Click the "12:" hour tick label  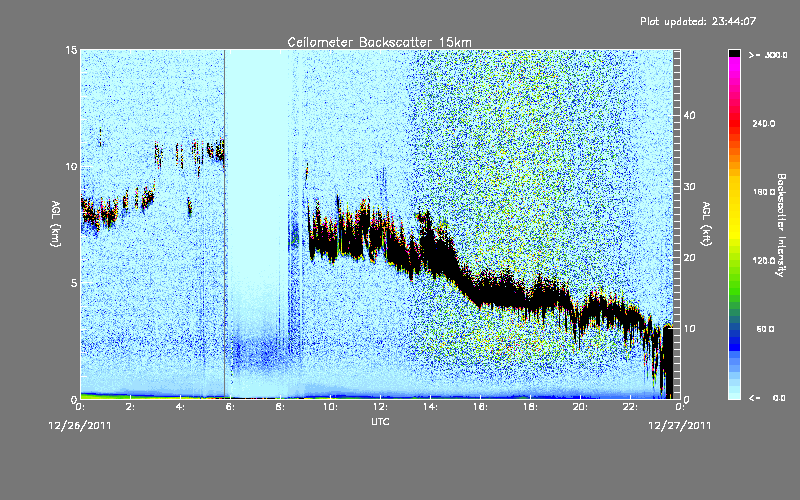[x=380, y=407]
